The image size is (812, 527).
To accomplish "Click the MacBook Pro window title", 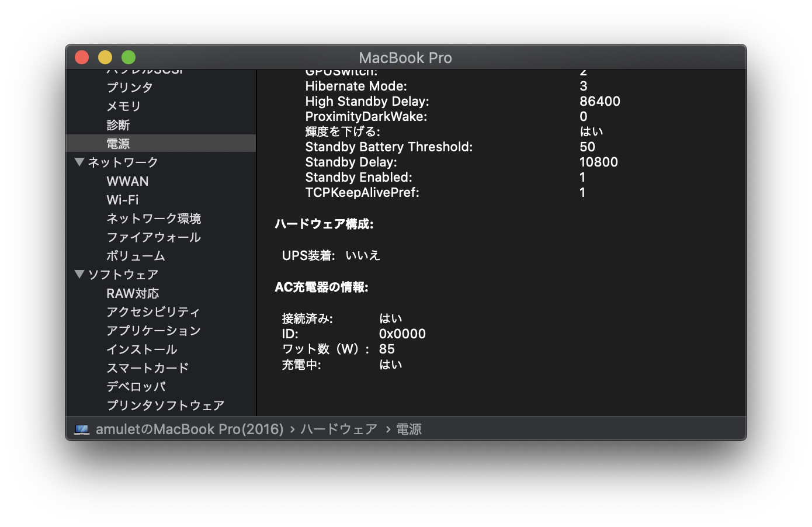I will pos(405,58).
